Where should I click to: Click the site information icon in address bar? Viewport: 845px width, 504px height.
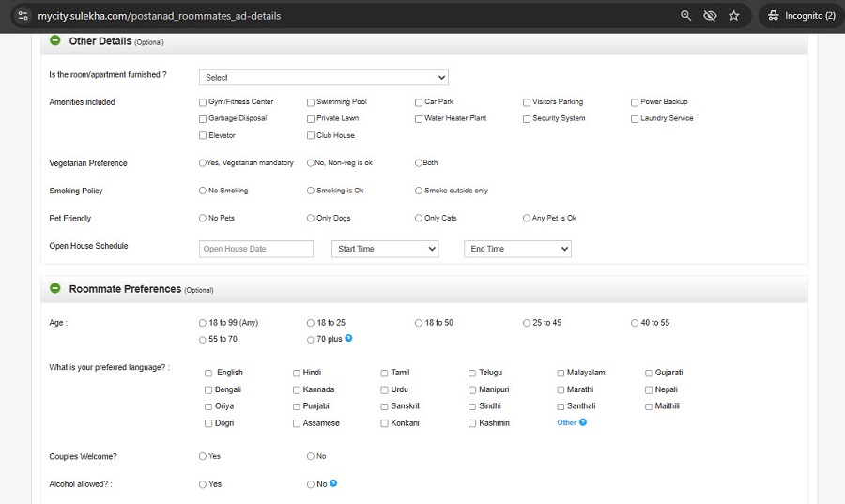tap(23, 16)
